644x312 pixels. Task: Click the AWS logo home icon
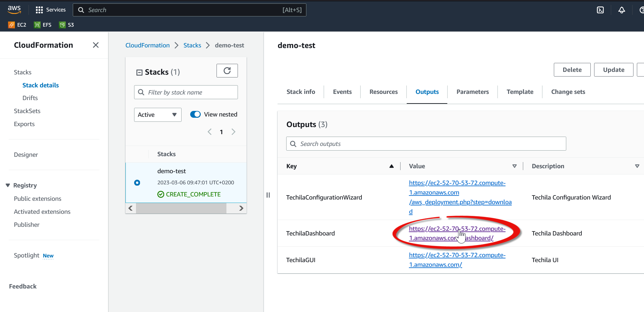[14, 10]
